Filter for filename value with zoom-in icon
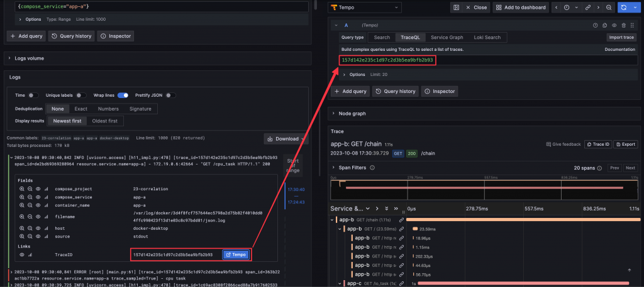The width and height of the screenshot is (644, 287). click(x=22, y=217)
